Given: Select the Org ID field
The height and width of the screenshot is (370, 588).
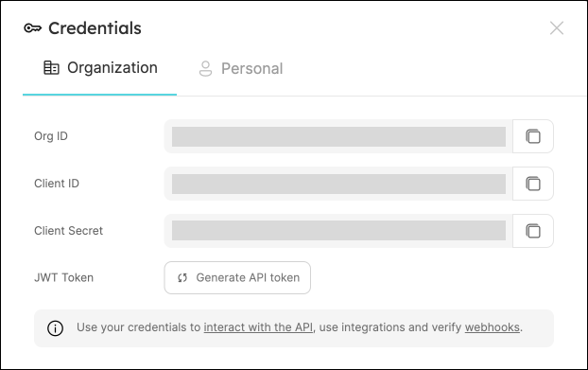Looking at the screenshot, I should [x=338, y=136].
